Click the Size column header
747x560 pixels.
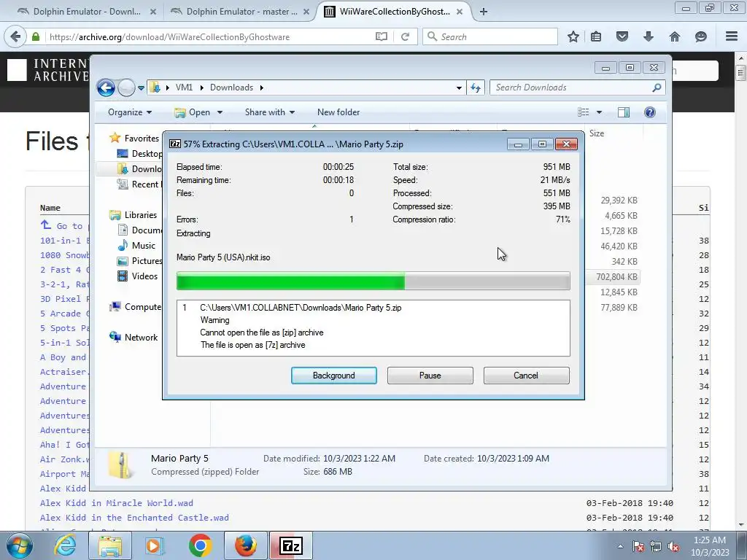[597, 133]
